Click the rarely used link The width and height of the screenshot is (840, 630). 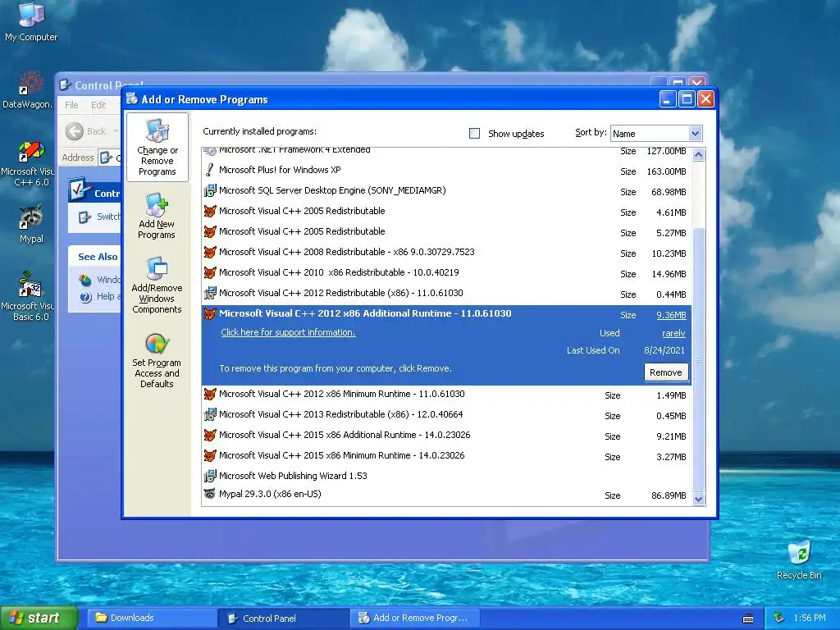tap(673, 333)
